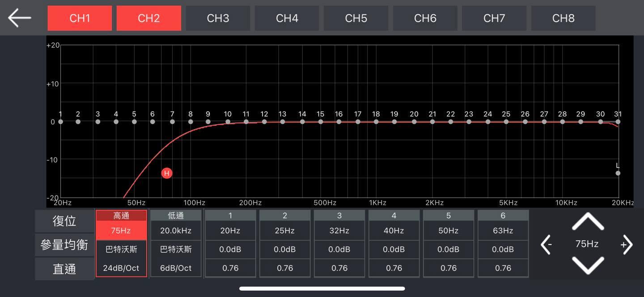Select the high-pass 75Hz frequency cell

[121, 231]
